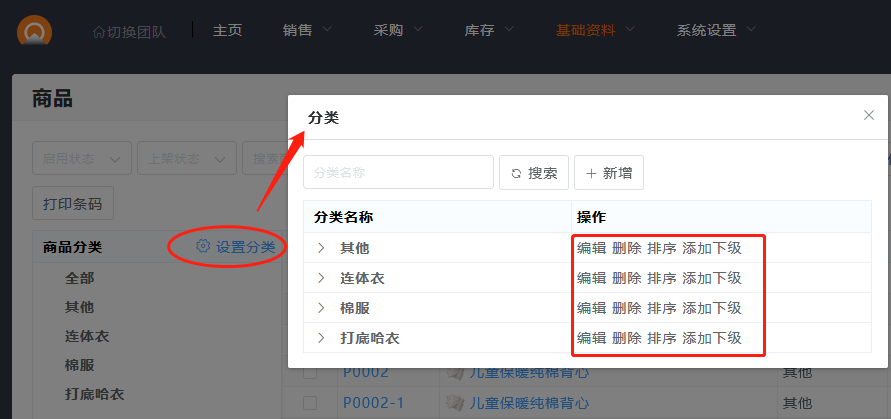Open the 系统设置 menu
This screenshot has height=419, width=891.
tap(718, 30)
